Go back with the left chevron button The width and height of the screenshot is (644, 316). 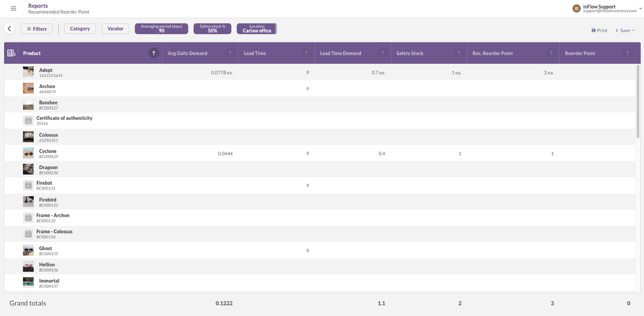pyautogui.click(x=10, y=28)
